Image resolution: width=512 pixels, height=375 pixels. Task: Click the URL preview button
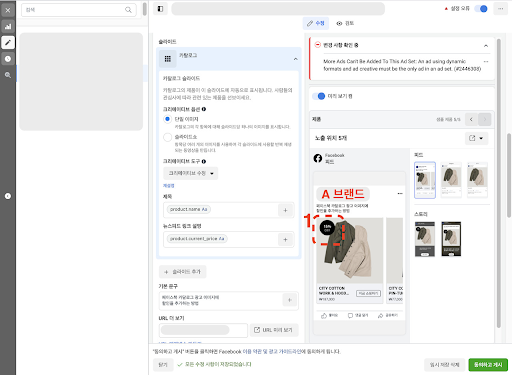[274, 330]
